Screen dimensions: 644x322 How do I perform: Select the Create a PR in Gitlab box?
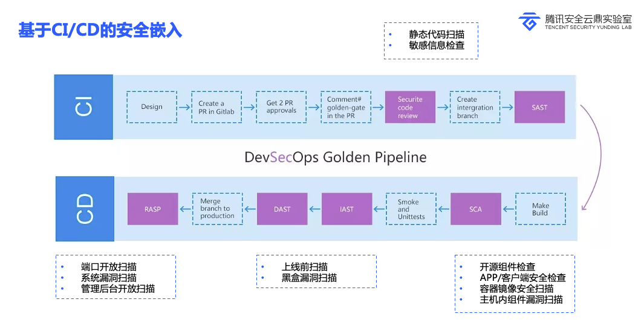(216, 107)
